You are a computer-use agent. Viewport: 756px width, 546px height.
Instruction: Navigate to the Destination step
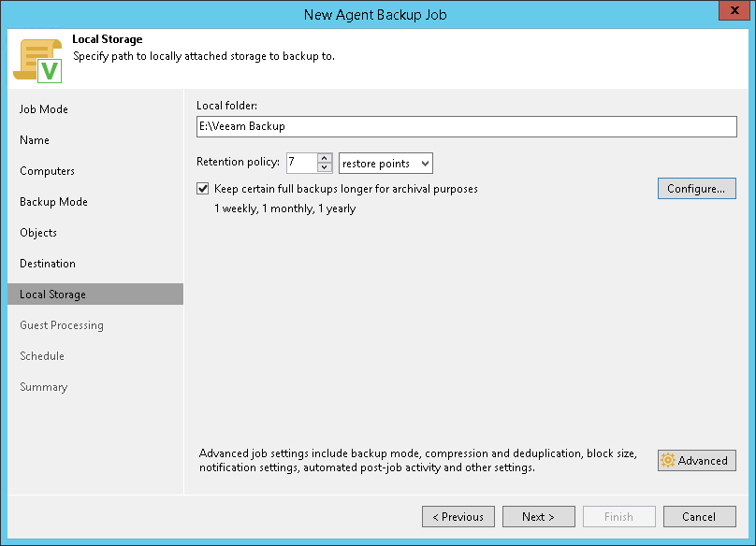click(48, 264)
